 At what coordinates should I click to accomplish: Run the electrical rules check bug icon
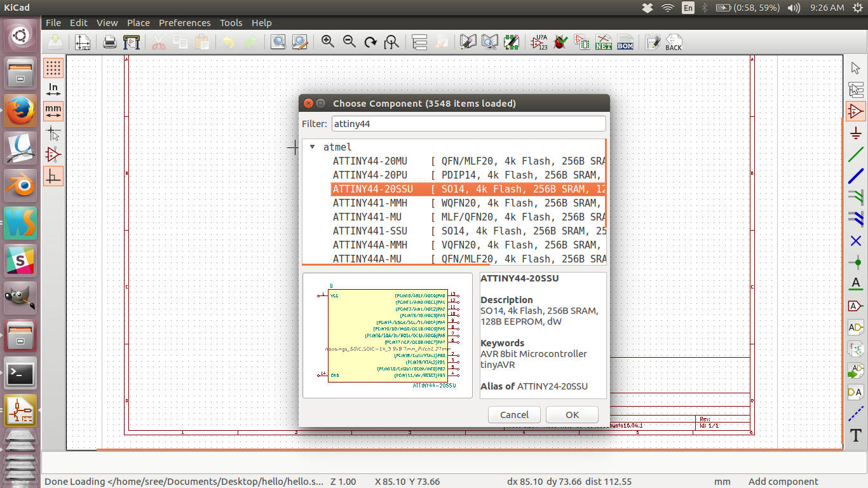(x=560, y=43)
